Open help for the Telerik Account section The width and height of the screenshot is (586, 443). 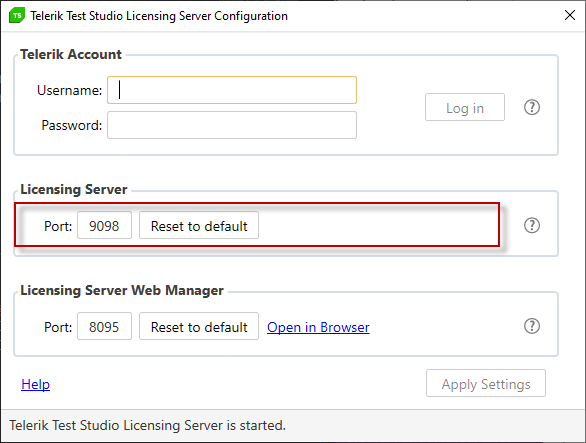[531, 107]
